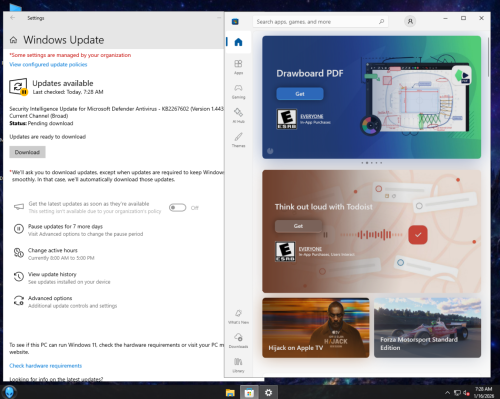
Task: Click 'Updates are ready to download' text
Action: (x=48, y=137)
